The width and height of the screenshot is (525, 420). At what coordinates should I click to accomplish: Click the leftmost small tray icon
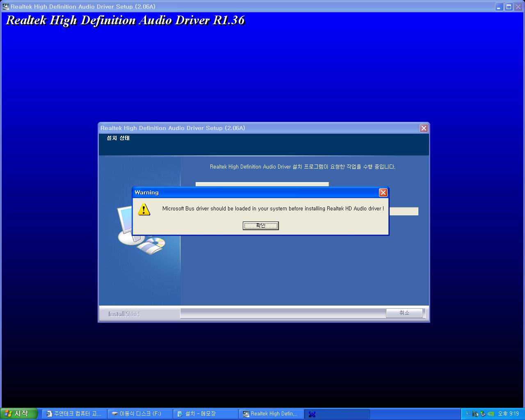pyautogui.click(x=468, y=413)
